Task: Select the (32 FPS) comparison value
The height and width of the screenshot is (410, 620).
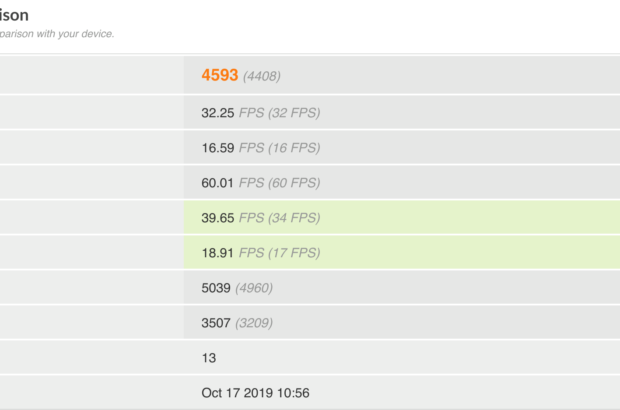Action: click(295, 112)
